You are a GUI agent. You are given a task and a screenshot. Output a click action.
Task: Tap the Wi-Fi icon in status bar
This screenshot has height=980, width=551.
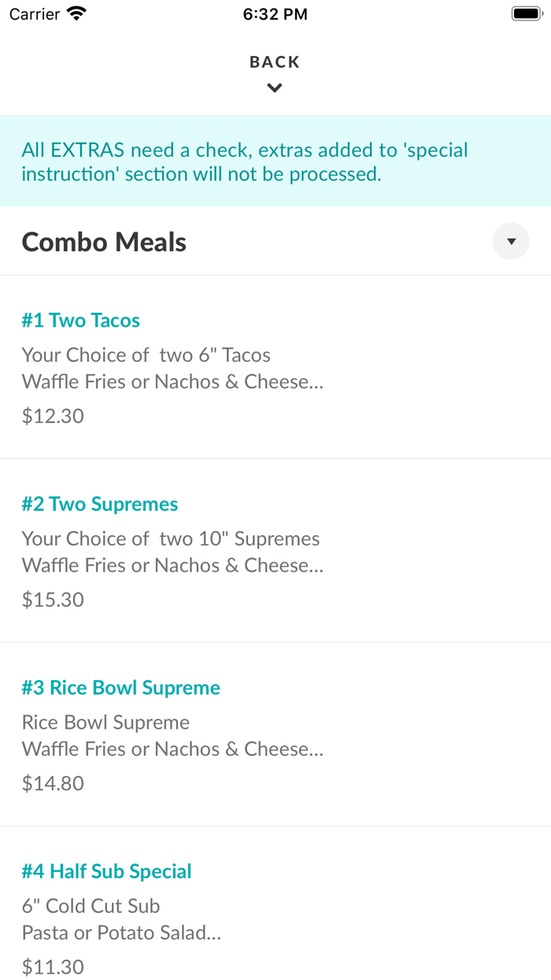(x=77, y=14)
